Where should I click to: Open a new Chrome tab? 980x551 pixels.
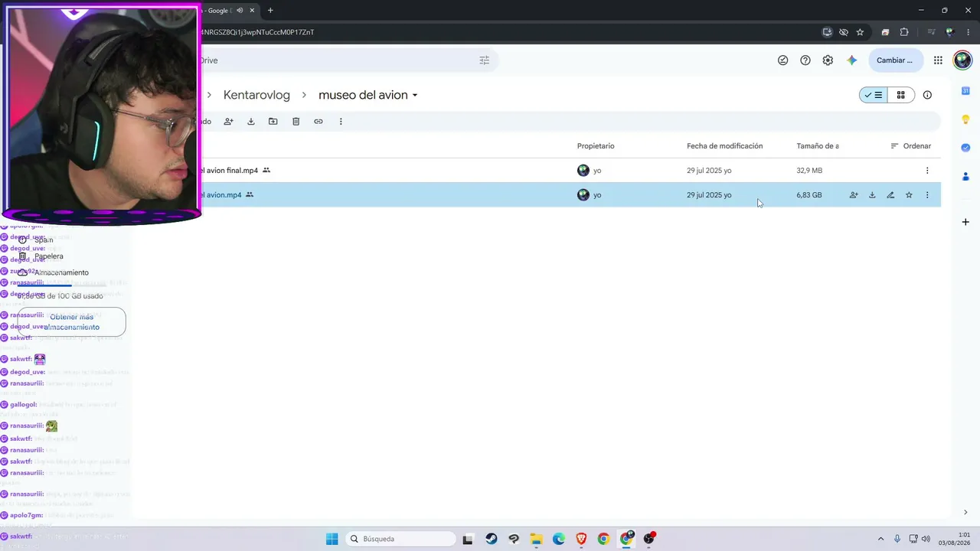coord(270,10)
